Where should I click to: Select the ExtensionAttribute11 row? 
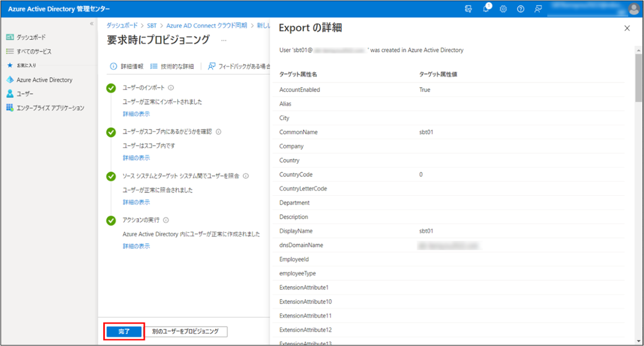(448, 316)
